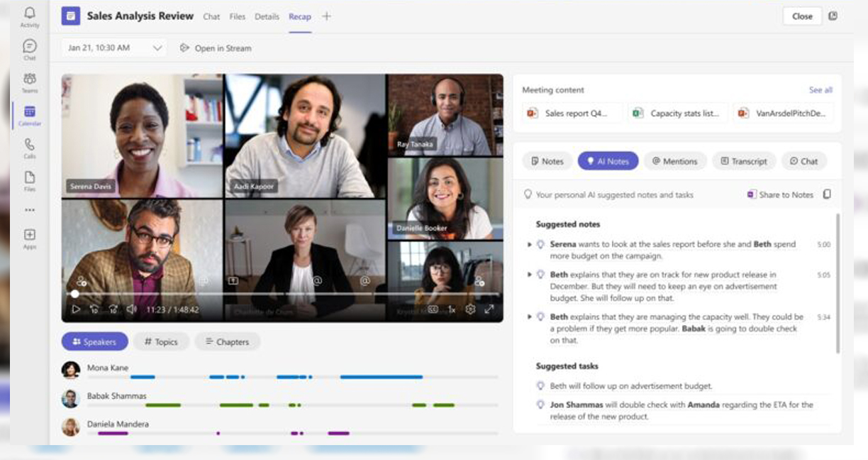The height and width of the screenshot is (460, 868).
Task: Jump to the 5:34 timestamp note
Action: click(823, 317)
